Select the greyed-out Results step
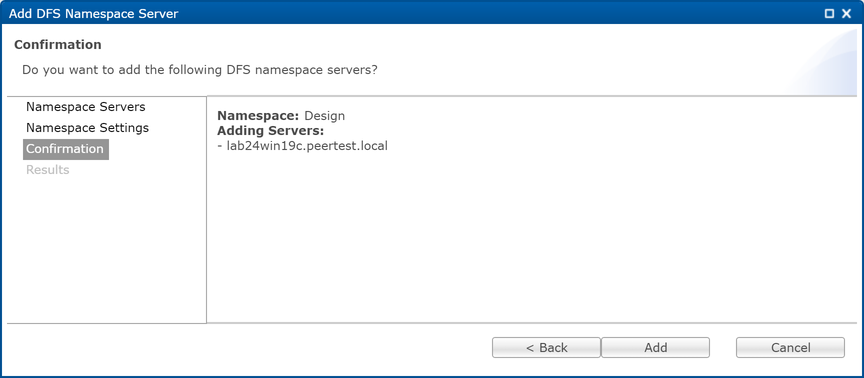This screenshot has height=378, width=864. (47, 170)
